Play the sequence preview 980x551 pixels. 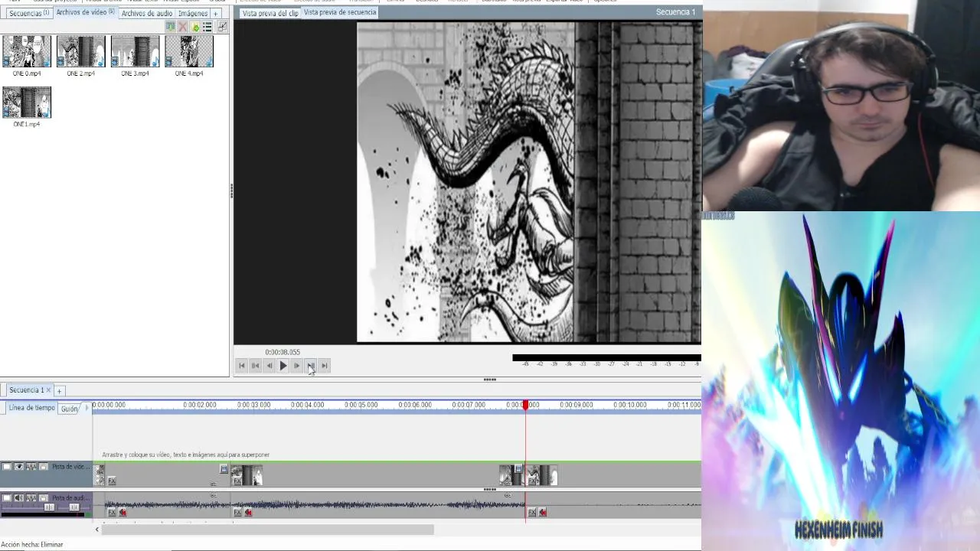[283, 366]
